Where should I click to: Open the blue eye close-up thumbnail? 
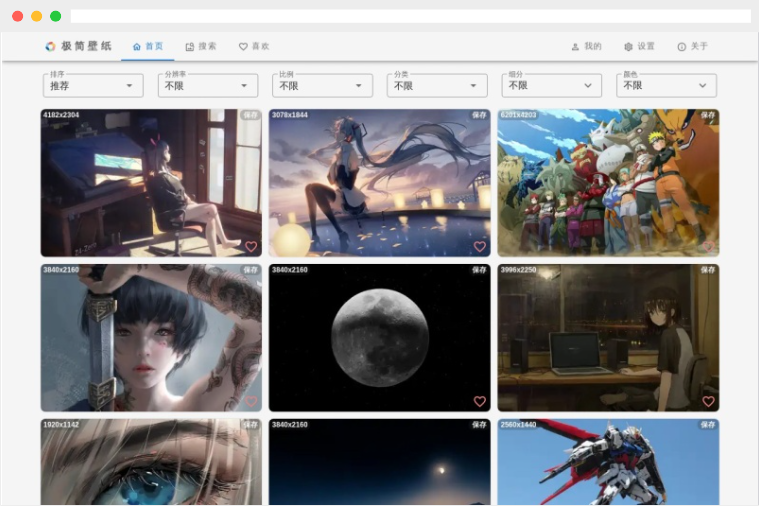(x=151, y=462)
